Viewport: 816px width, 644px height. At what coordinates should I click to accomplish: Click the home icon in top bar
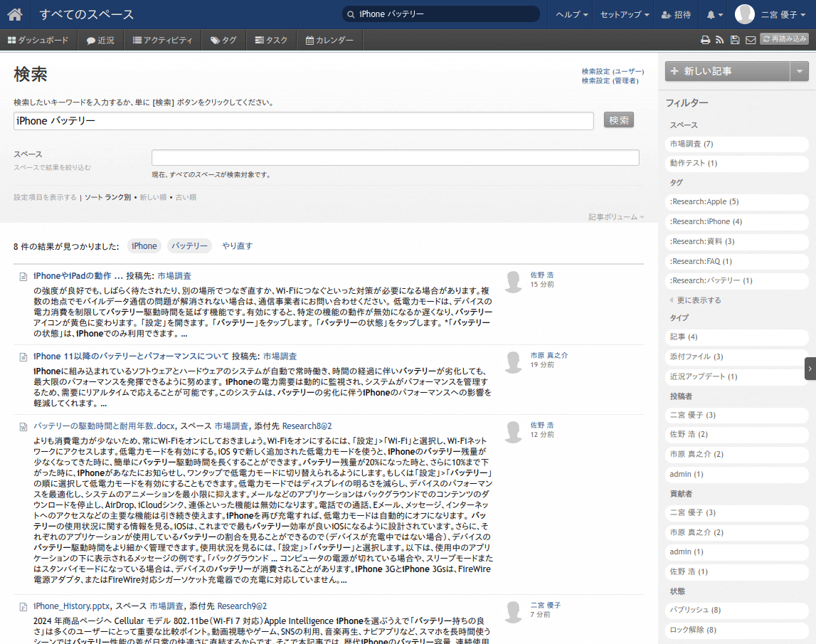15,14
